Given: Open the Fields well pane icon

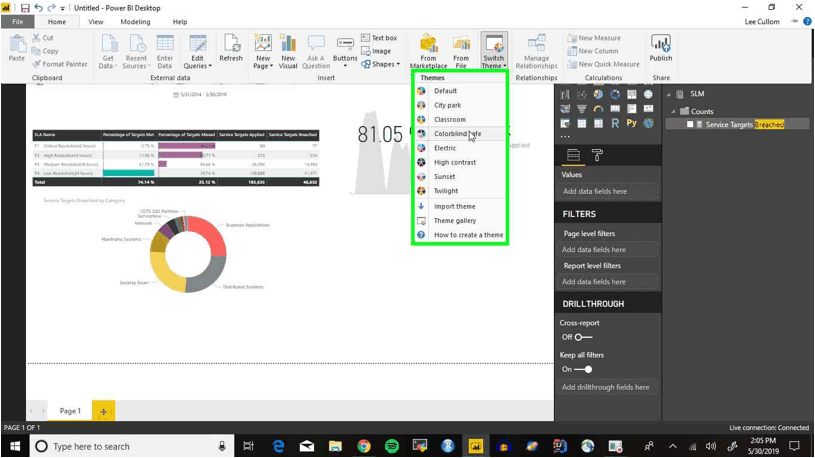Looking at the screenshot, I should pyautogui.click(x=573, y=155).
